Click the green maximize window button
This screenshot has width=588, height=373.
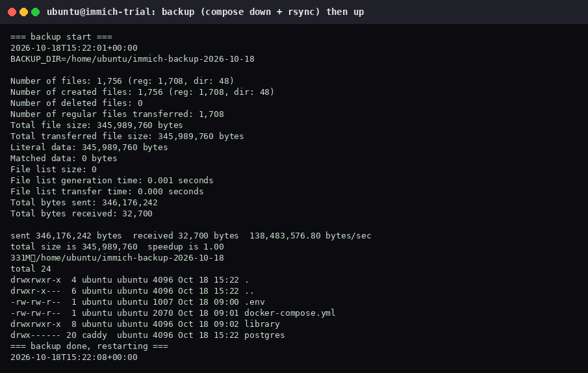35,12
